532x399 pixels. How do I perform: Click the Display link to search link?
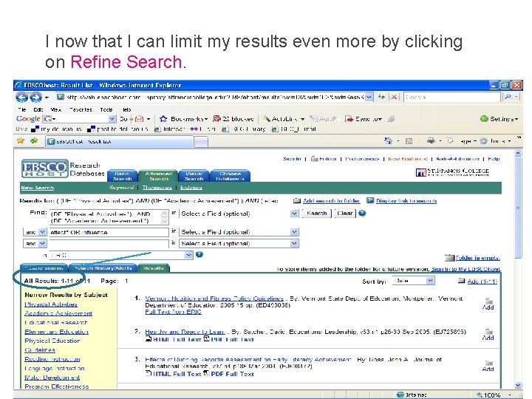pos(406,200)
